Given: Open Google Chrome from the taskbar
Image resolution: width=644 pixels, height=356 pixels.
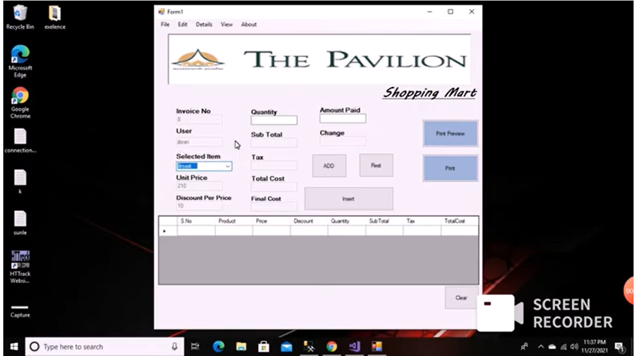Looking at the screenshot, I should [x=331, y=347].
